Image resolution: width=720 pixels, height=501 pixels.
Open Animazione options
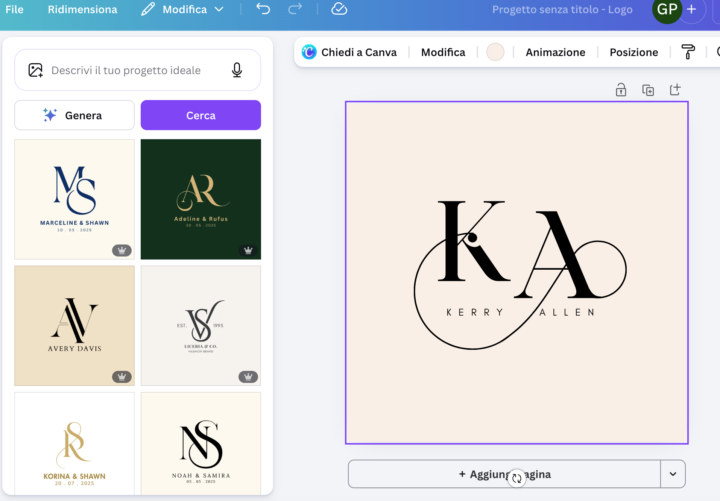(x=555, y=52)
